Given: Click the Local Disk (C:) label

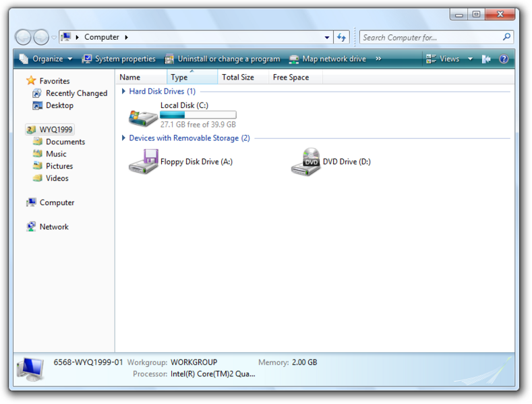Looking at the screenshot, I should point(184,105).
